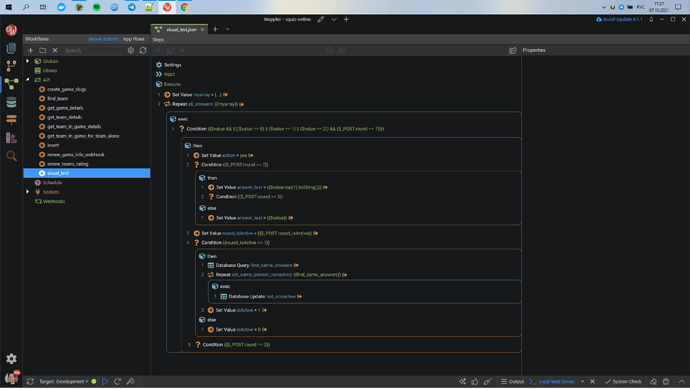This screenshot has width=690, height=390.
Task: Create a new folder in Workflows
Action: pos(43,51)
